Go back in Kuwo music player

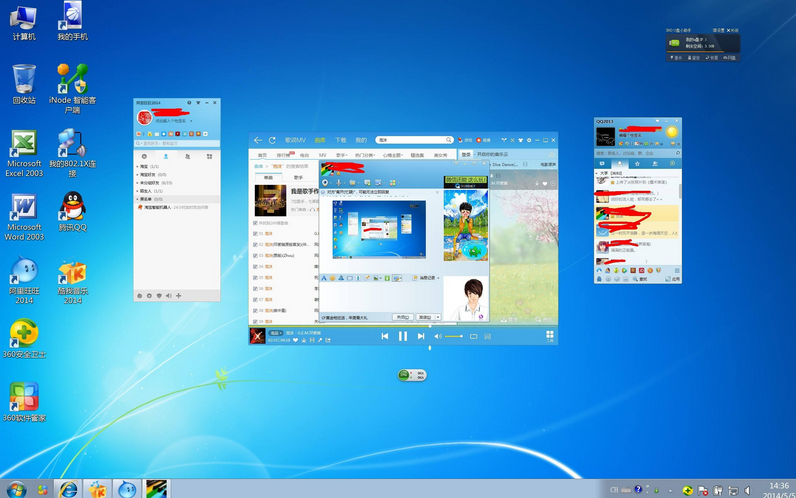258,140
